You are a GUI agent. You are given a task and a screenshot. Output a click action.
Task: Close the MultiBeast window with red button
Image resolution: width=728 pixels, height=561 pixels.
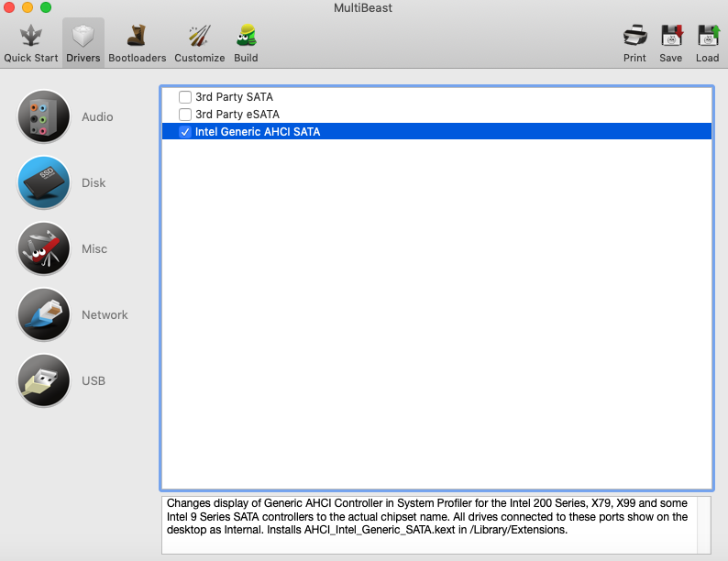coord(9,7)
